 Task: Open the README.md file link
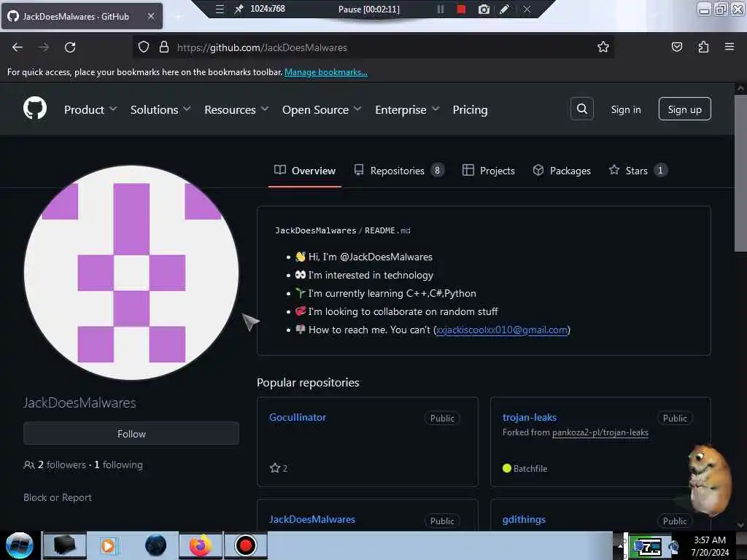[x=387, y=230]
